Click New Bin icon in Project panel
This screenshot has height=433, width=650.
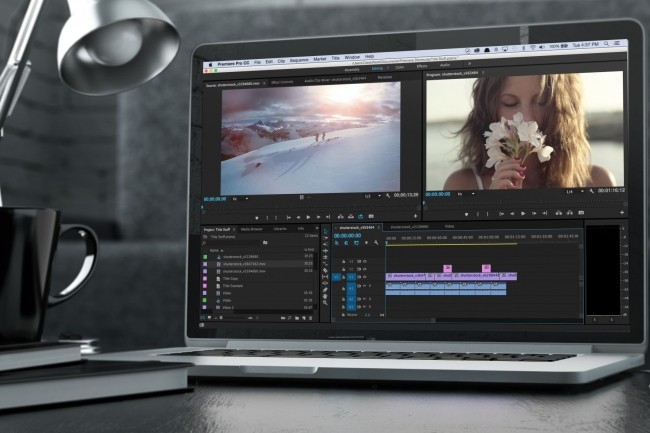pyautogui.click(x=297, y=318)
